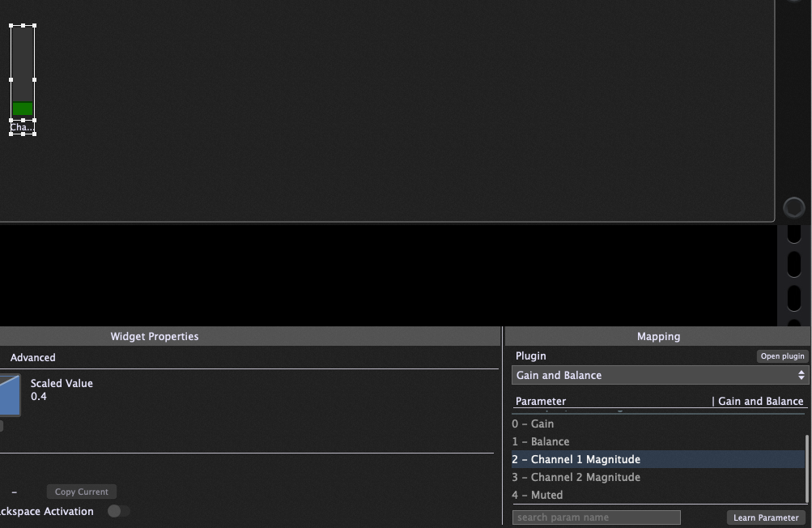Viewport: 812px width, 528px height.
Task: Click the blue scaling curve thumbnail
Action: point(9,394)
